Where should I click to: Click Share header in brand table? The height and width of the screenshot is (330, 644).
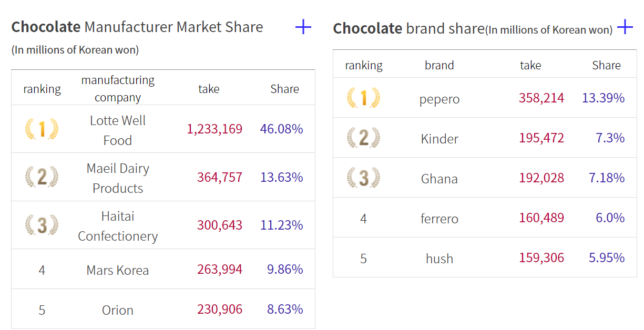[606, 65]
